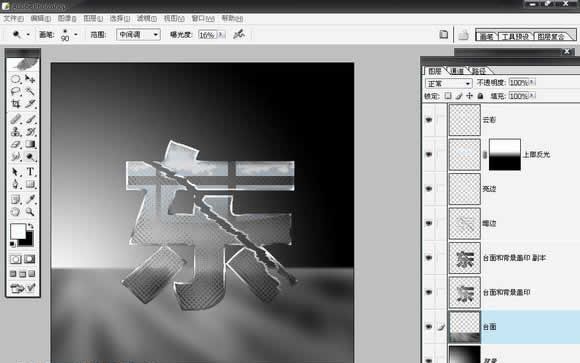Open the blend mode dropdown 正常
The image size is (580, 363).
449,83
